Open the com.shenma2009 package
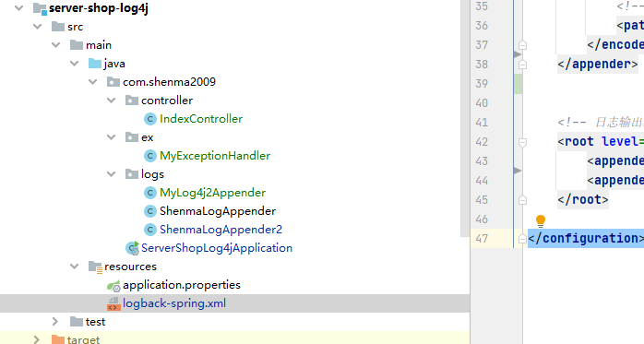 tap(169, 82)
